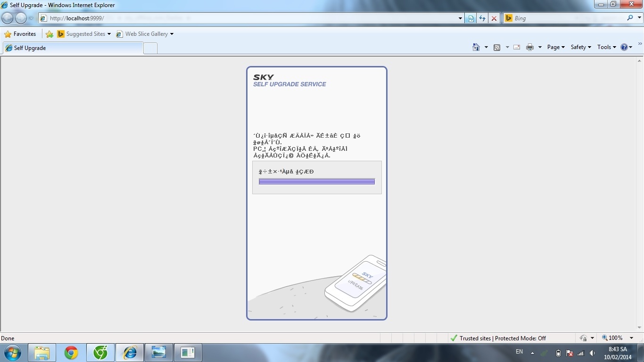Screen dimensions: 644x362
Task: Open search provider dropdown arrow
Action: pos(638,18)
